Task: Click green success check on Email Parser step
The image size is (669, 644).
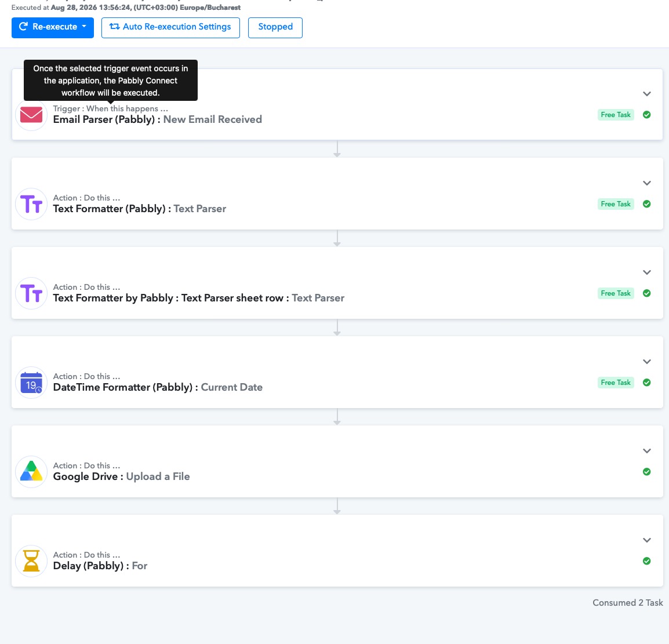Action: click(x=647, y=115)
